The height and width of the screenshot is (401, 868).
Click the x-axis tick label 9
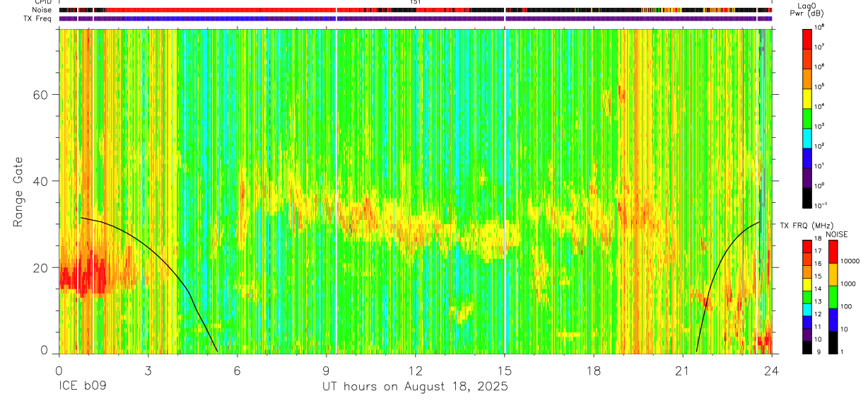(326, 370)
